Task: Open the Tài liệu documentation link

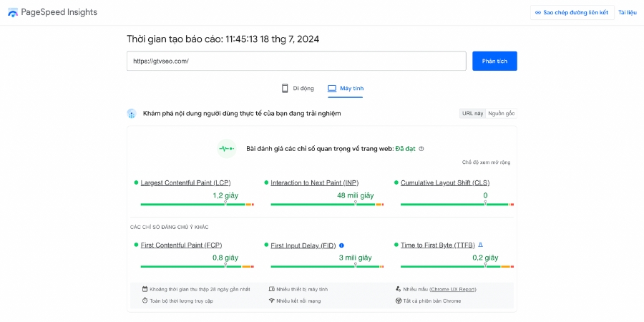Action: pos(628,12)
